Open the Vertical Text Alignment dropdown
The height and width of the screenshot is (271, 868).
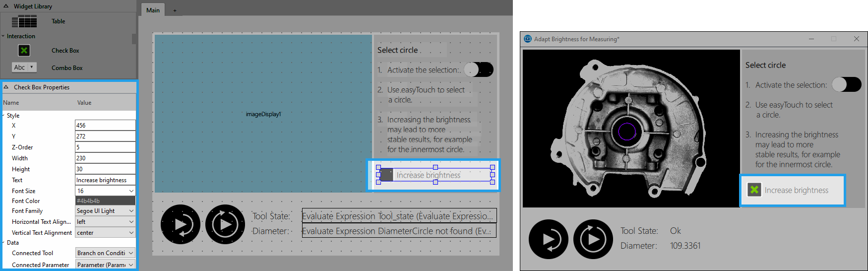[131, 233]
